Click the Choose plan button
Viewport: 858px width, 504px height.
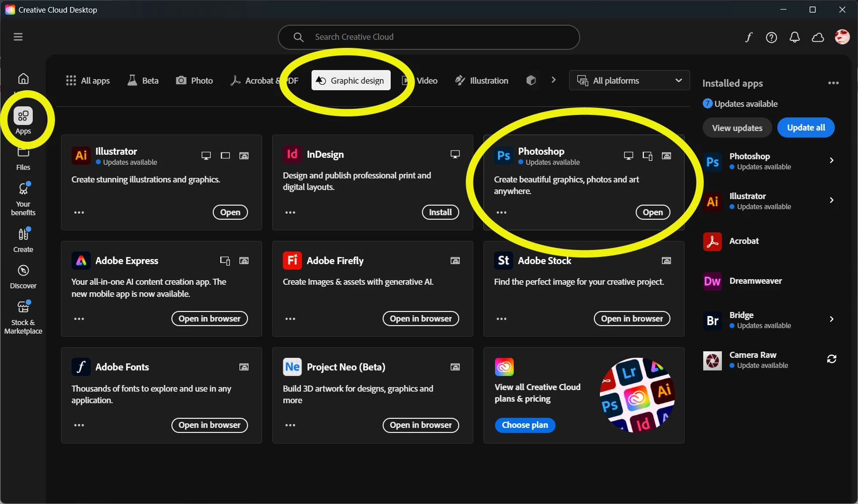pyautogui.click(x=525, y=425)
